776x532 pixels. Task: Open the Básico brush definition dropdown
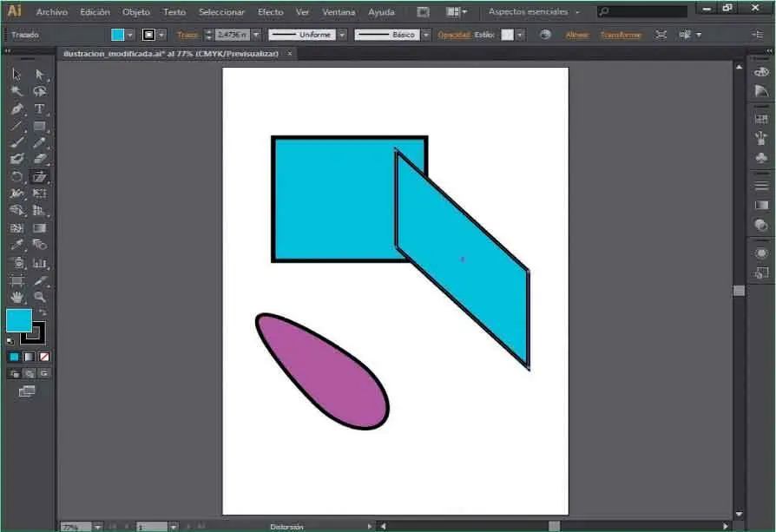(426, 35)
